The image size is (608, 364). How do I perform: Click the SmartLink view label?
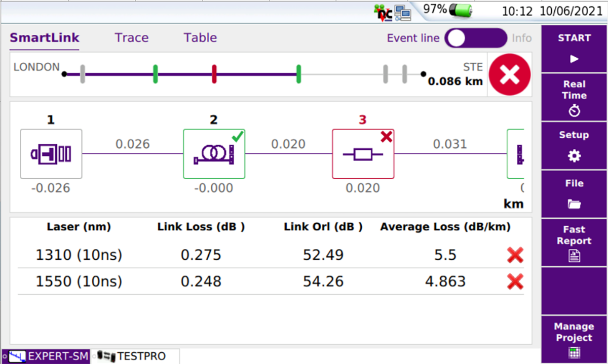click(x=44, y=37)
